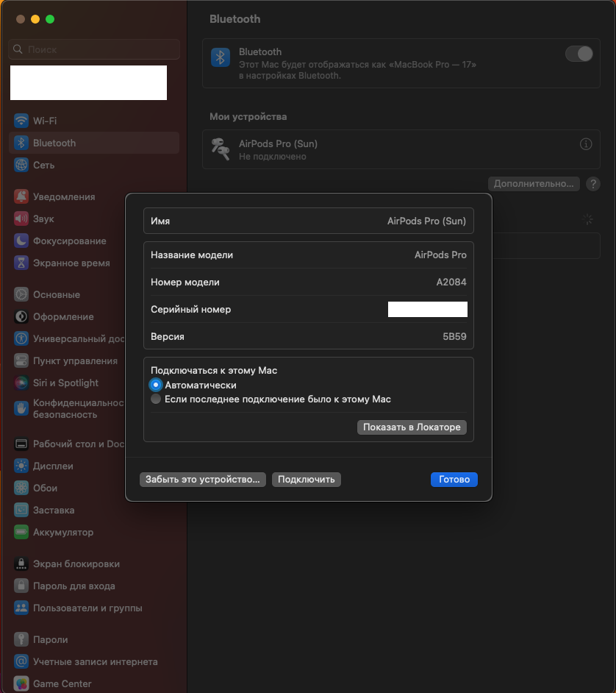Open the Основные gear icon
This screenshot has height=693, width=616.
pyautogui.click(x=21, y=294)
